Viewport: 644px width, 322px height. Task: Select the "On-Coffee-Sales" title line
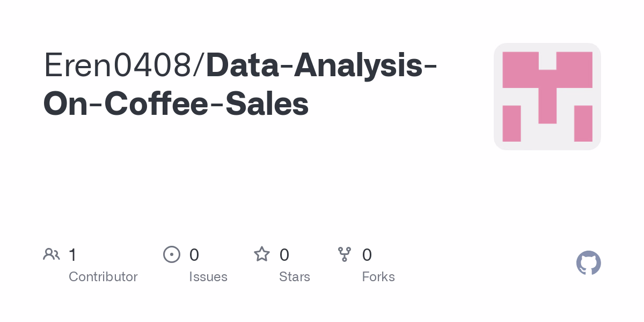click(x=176, y=104)
